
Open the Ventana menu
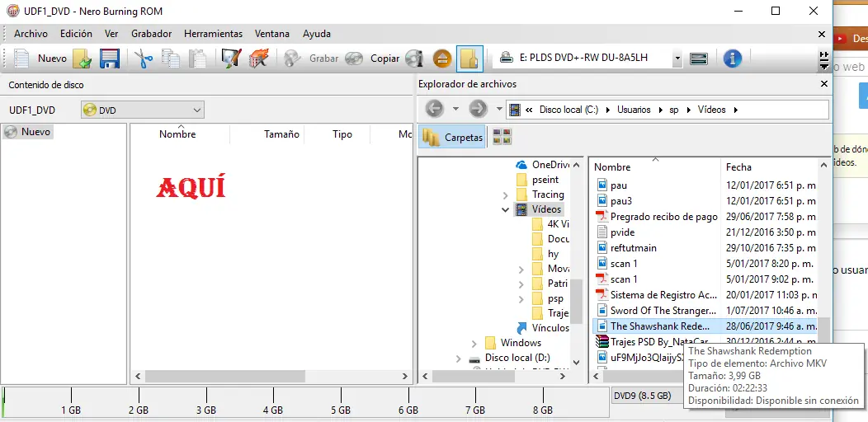point(272,34)
